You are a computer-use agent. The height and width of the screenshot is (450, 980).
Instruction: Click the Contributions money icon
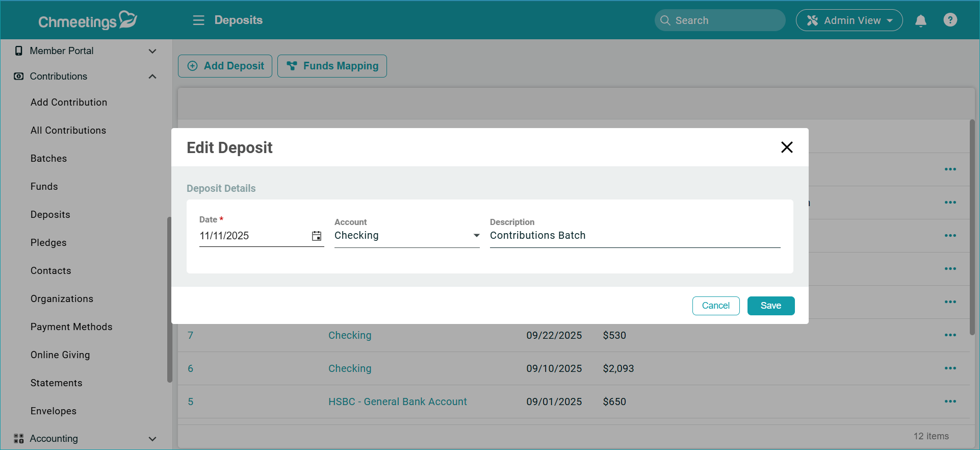click(19, 76)
